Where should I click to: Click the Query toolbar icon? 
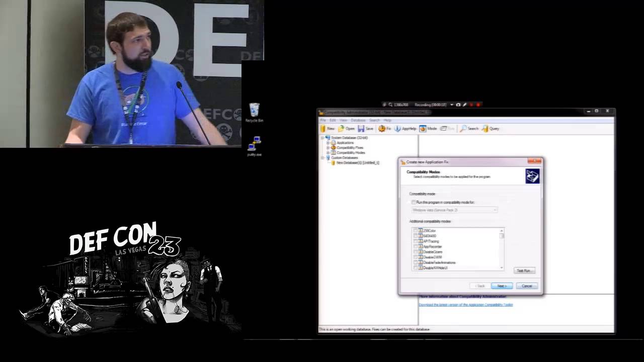[x=485, y=129]
